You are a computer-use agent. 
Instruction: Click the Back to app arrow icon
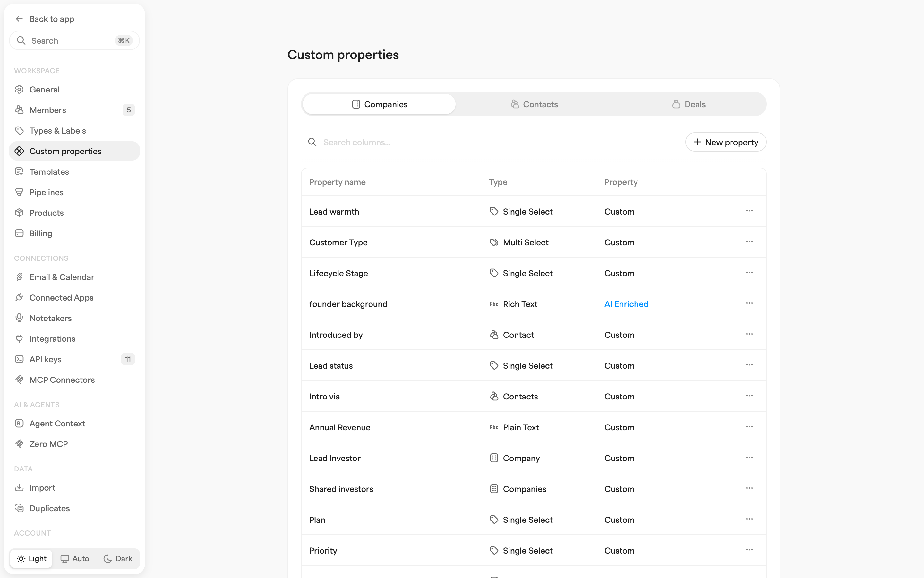pos(19,19)
